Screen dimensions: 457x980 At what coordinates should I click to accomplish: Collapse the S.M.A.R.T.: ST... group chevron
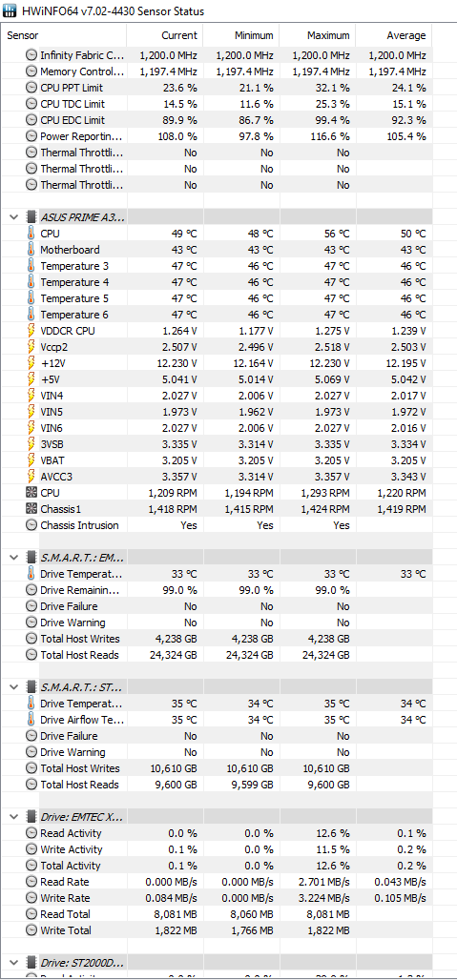point(13,687)
